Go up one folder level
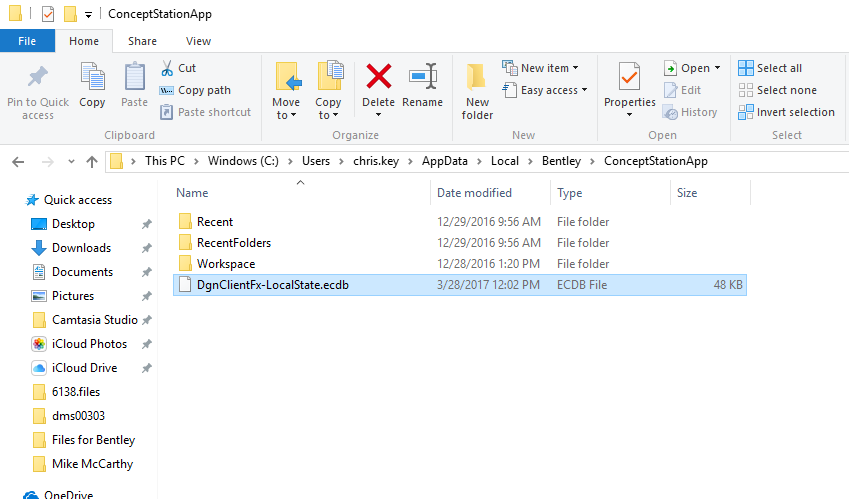 [x=92, y=161]
